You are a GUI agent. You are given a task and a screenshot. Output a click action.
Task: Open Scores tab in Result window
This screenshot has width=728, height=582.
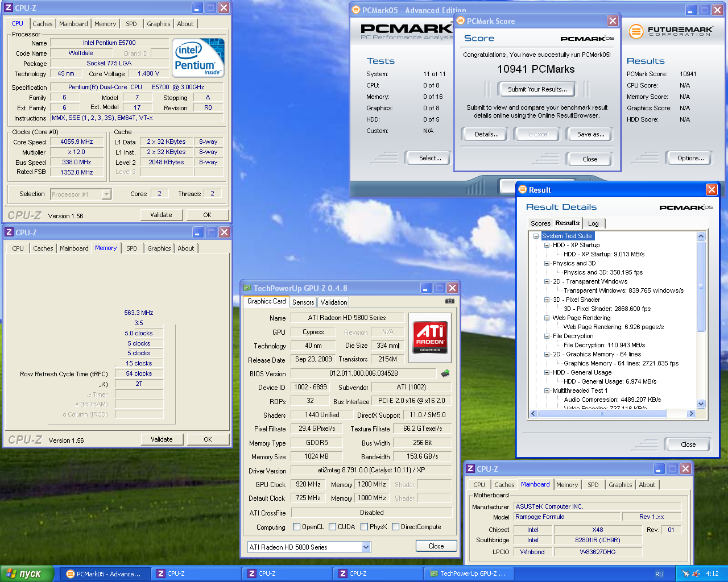[x=540, y=223]
